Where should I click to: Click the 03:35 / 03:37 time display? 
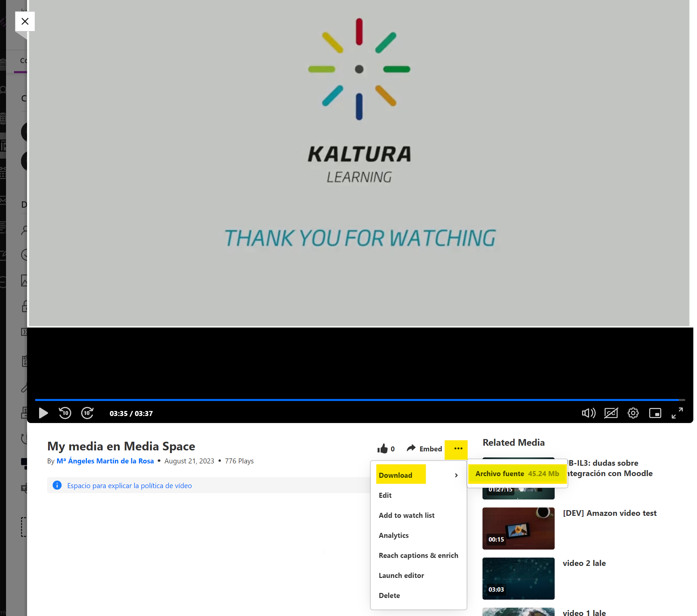[x=131, y=413]
